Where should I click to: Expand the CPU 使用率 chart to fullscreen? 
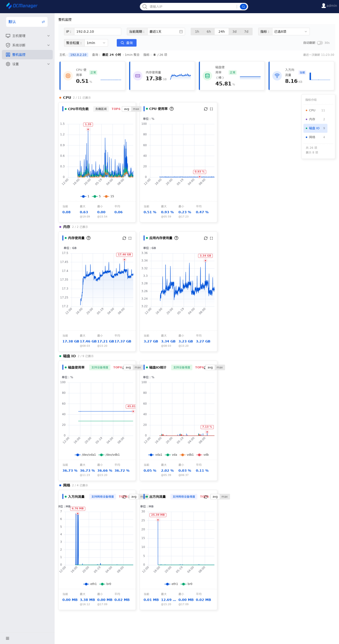(212, 109)
